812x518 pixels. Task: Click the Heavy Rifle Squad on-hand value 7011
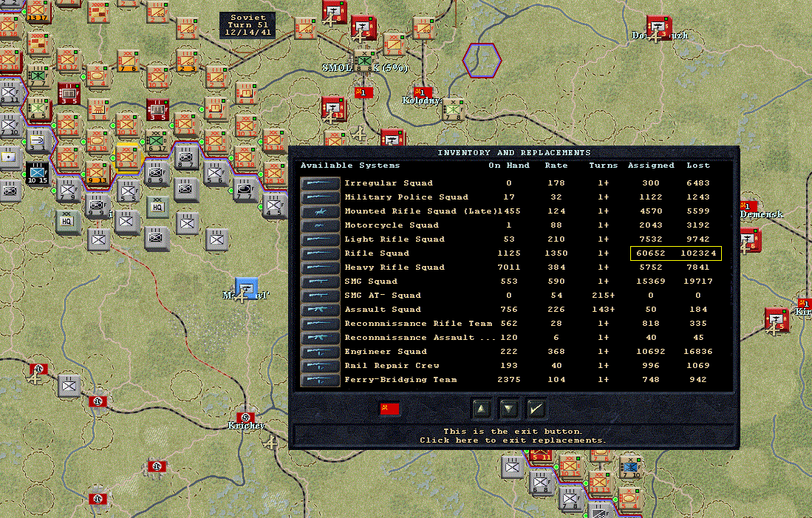pyautogui.click(x=508, y=267)
